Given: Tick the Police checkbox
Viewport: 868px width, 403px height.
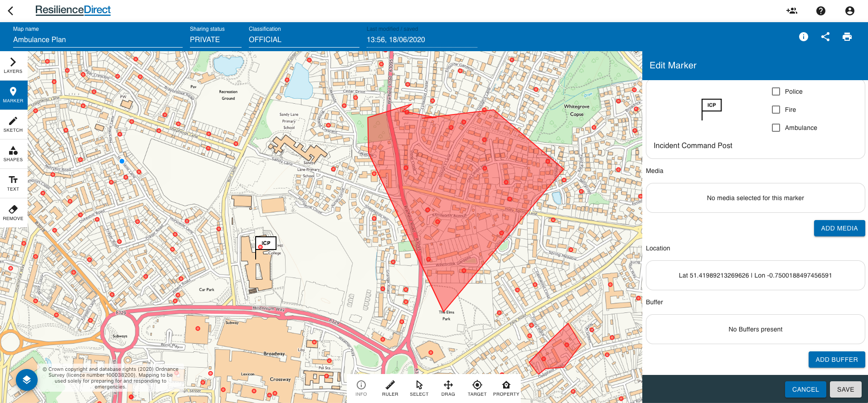Looking at the screenshot, I should 776,91.
